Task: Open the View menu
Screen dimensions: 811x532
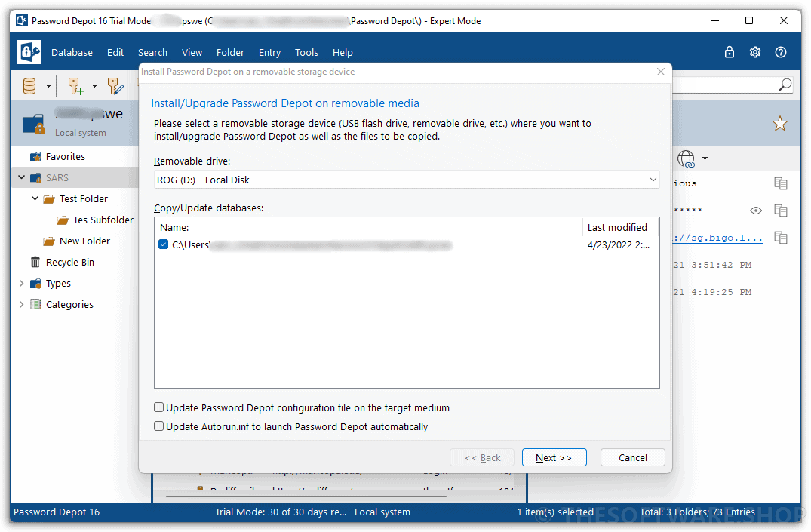Action: click(192, 52)
